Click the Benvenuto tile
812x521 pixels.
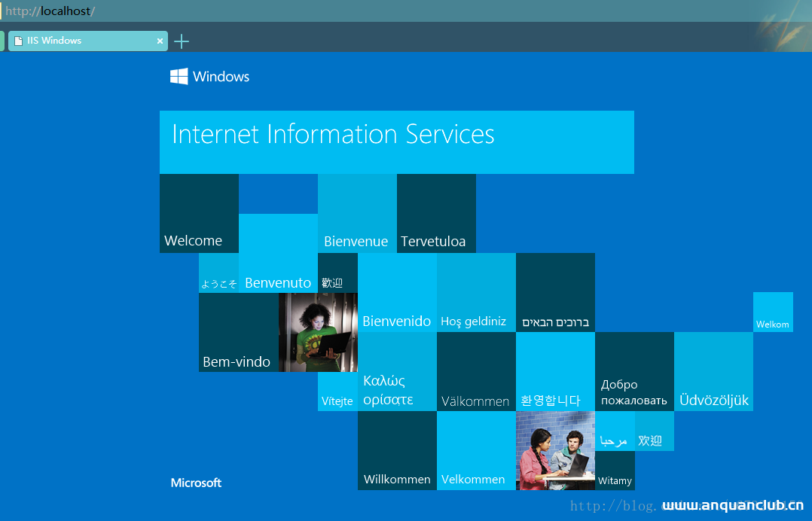tap(278, 253)
